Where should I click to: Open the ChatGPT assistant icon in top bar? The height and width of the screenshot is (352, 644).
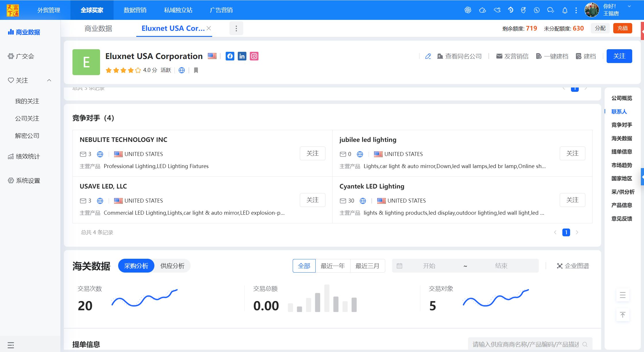tap(468, 10)
